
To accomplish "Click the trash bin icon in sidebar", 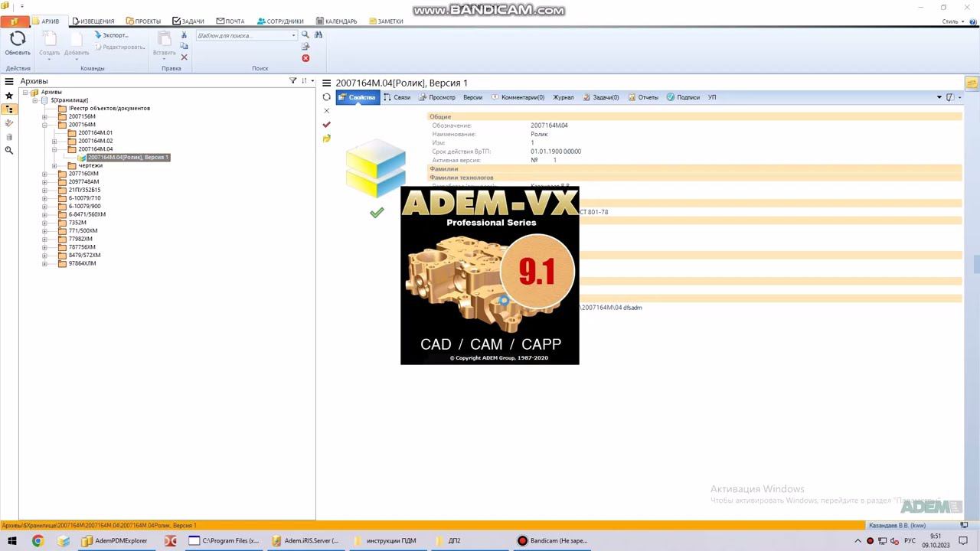I will click(9, 137).
